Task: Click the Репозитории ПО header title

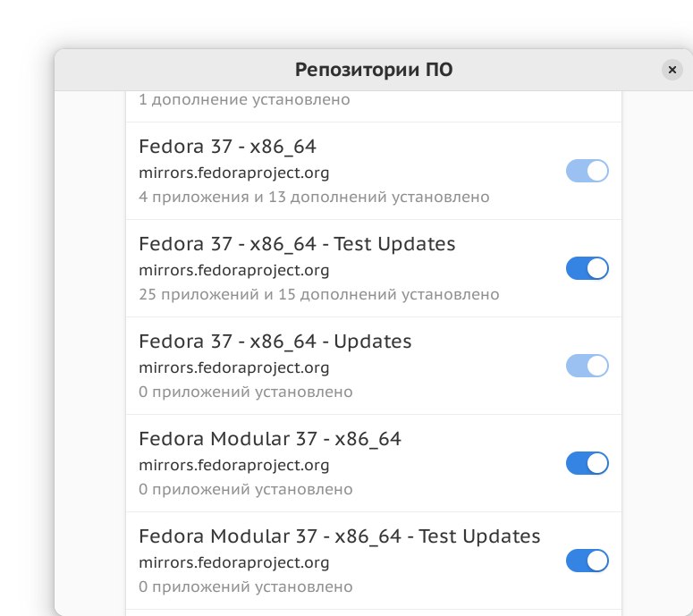Action: 374,70
